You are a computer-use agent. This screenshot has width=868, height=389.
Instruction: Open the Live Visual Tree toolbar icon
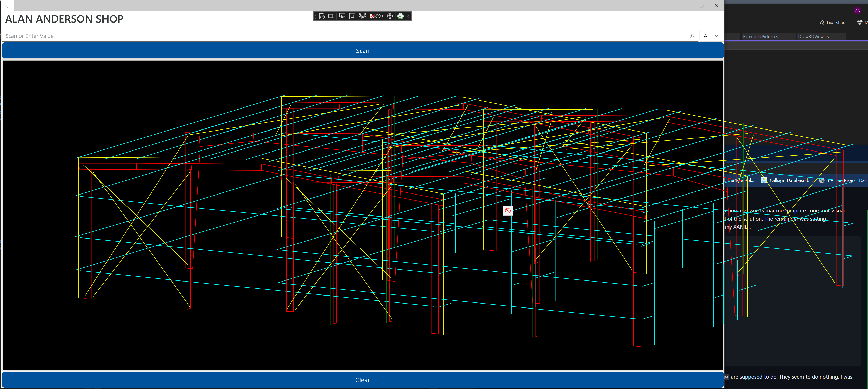322,16
